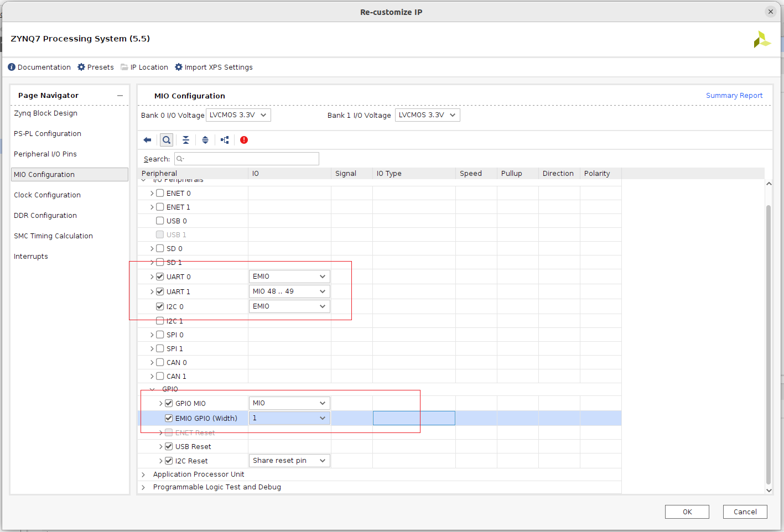
Task: Open the IP Location folder option
Action: coord(144,67)
